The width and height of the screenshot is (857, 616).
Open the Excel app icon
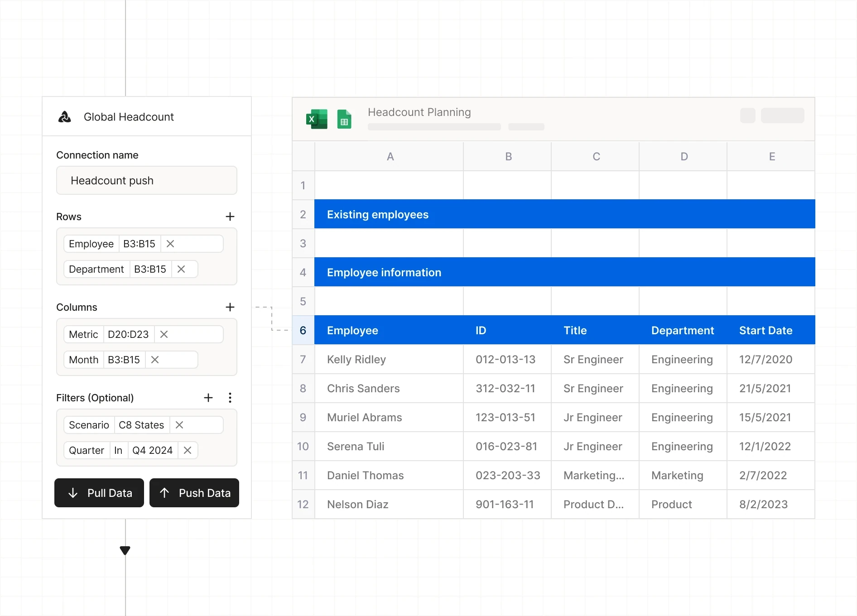point(317,119)
